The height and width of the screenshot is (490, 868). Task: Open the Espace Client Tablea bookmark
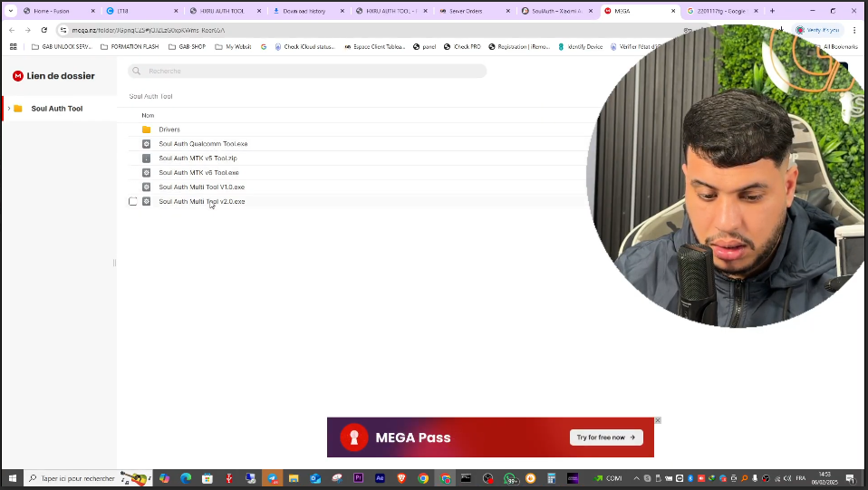click(375, 47)
